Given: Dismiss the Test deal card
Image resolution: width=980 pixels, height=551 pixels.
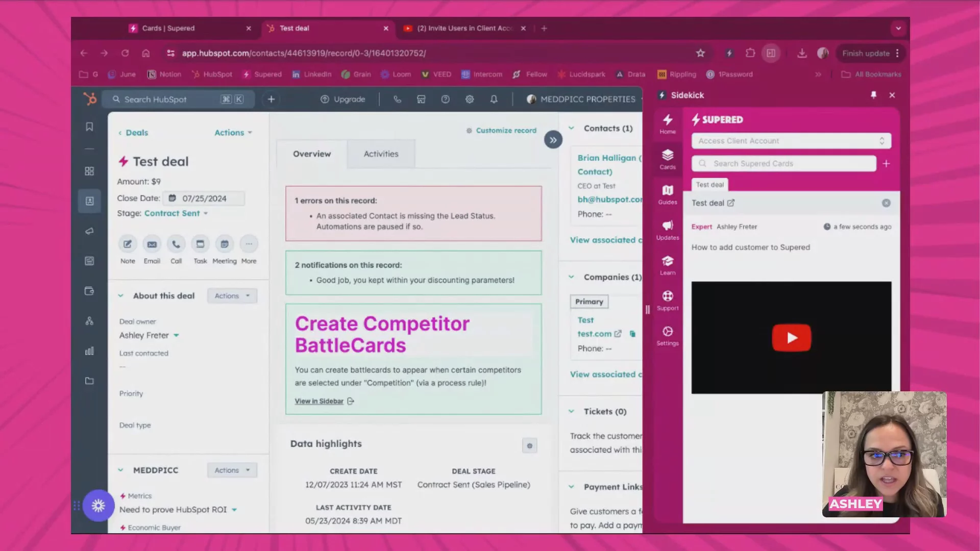Looking at the screenshot, I should [x=886, y=203].
